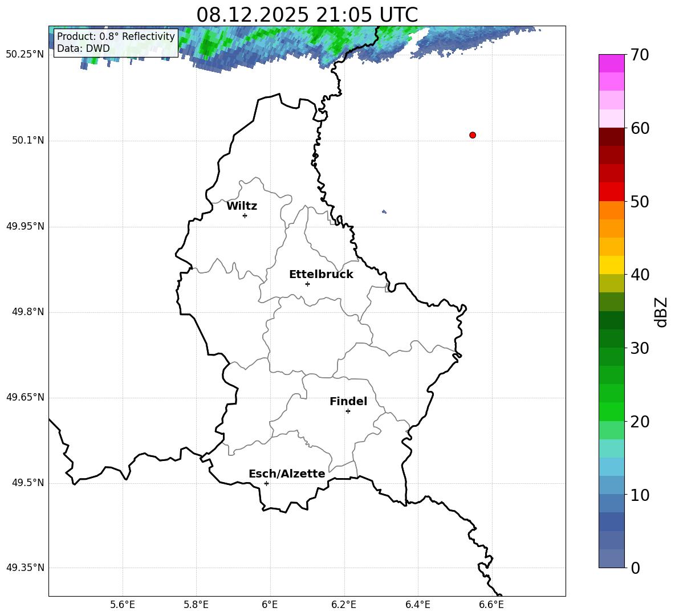
Task: Click the 30 colorbar tick label
Action: [x=640, y=348]
